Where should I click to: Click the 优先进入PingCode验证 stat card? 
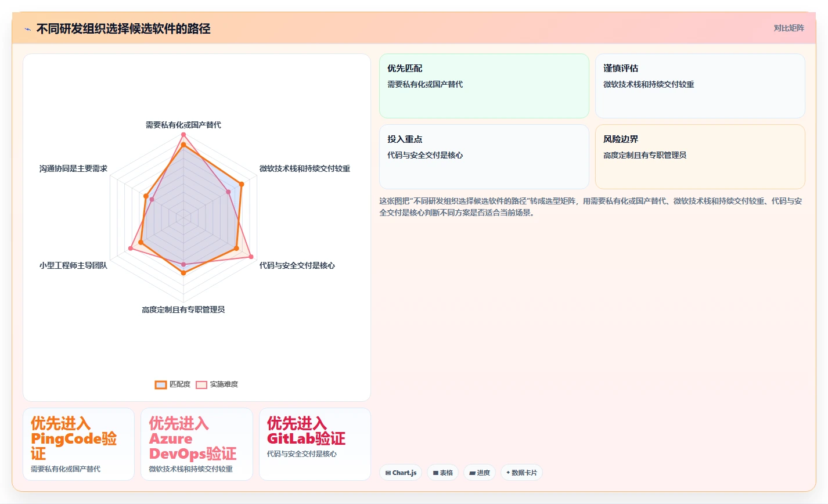click(x=78, y=444)
